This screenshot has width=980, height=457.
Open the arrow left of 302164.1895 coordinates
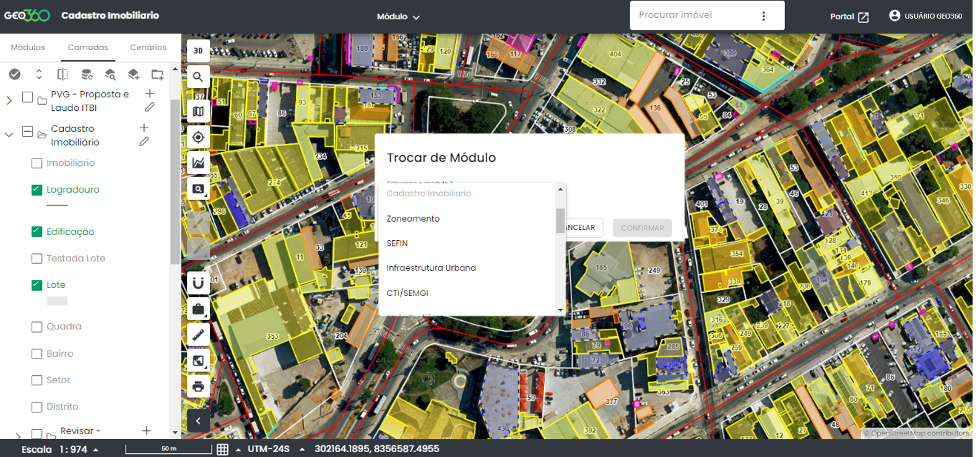point(302,450)
